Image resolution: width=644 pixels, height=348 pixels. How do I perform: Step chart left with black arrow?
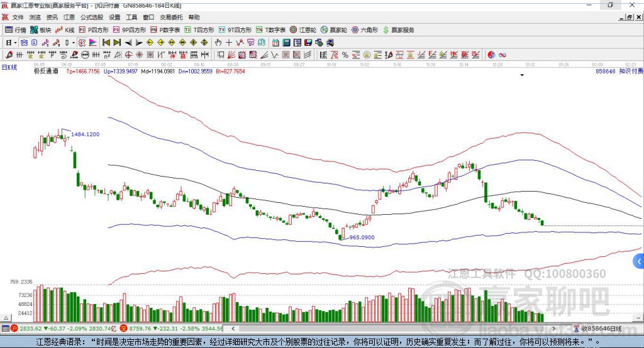(128, 43)
